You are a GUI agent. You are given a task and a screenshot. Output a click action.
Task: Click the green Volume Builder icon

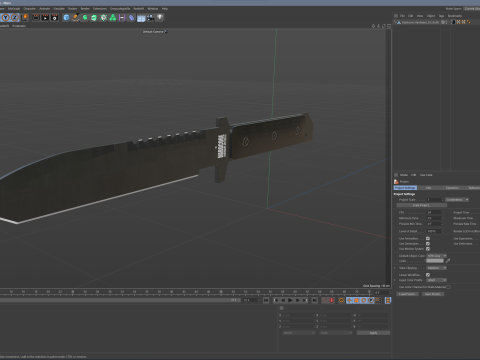coord(113,17)
